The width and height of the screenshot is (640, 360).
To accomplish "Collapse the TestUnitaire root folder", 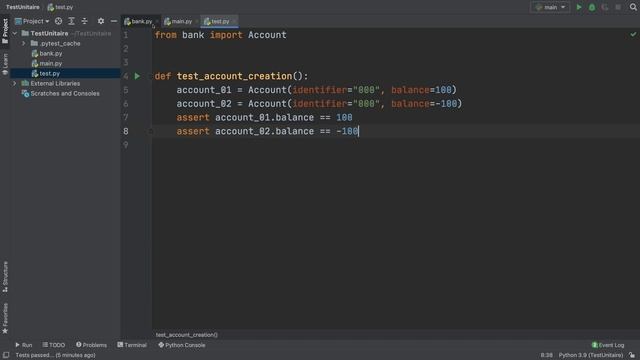I will pyautogui.click(x=15, y=33).
